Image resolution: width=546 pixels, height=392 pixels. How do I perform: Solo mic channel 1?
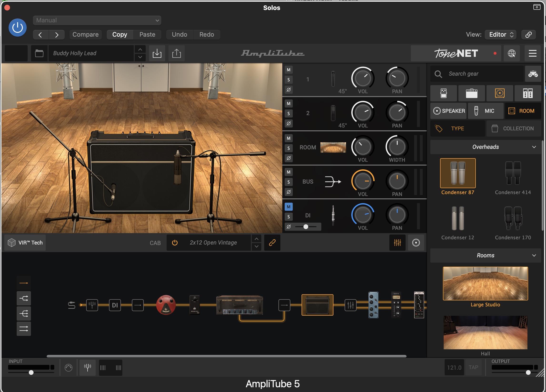(x=288, y=80)
